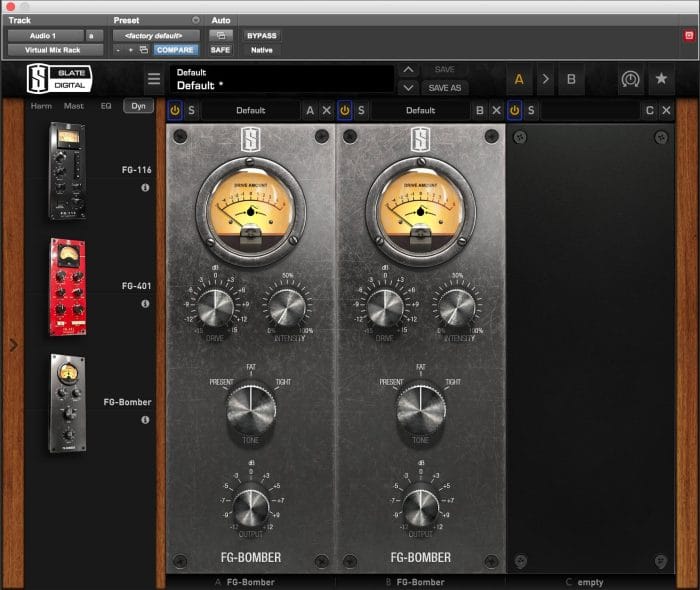Remove module A with its X icon
700x590 pixels.
[327, 110]
